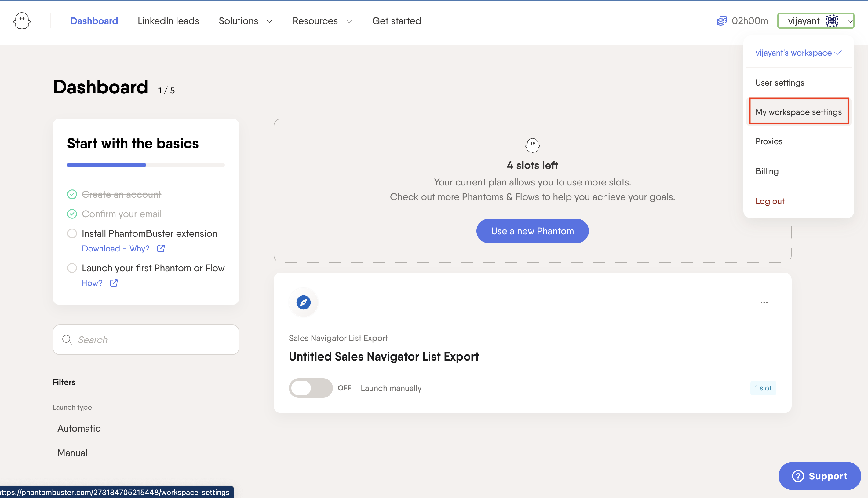Click the external link icon beside Why?

point(161,249)
